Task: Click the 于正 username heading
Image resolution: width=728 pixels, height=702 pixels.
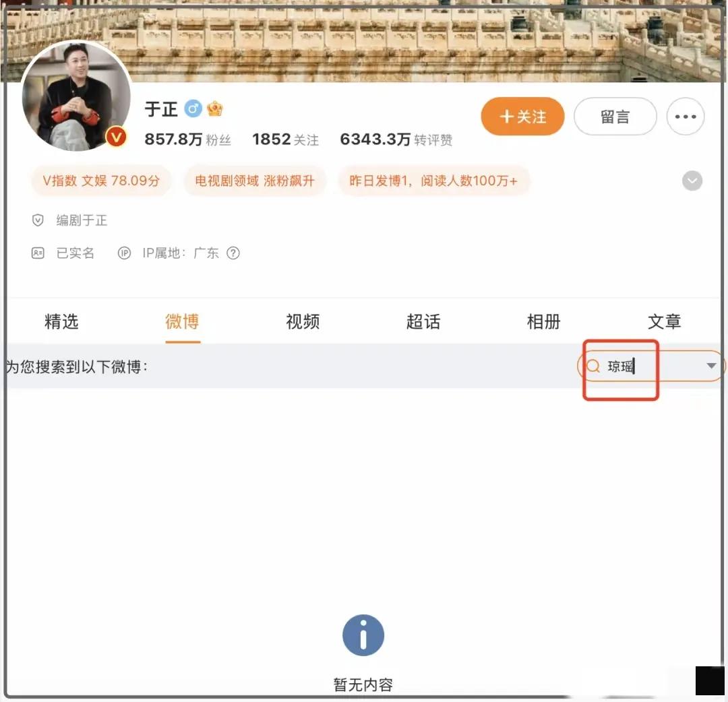Action: click(161, 110)
